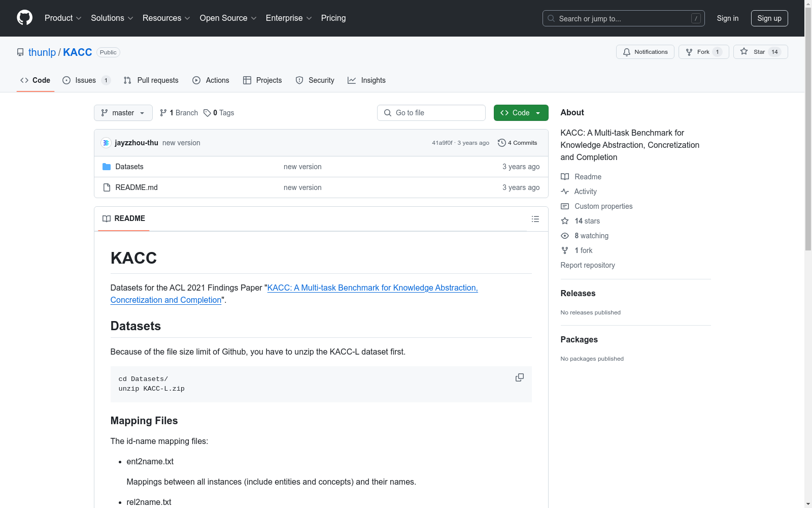This screenshot has width=812, height=508.
Task: Copy the unzip code snippet
Action: (x=520, y=377)
